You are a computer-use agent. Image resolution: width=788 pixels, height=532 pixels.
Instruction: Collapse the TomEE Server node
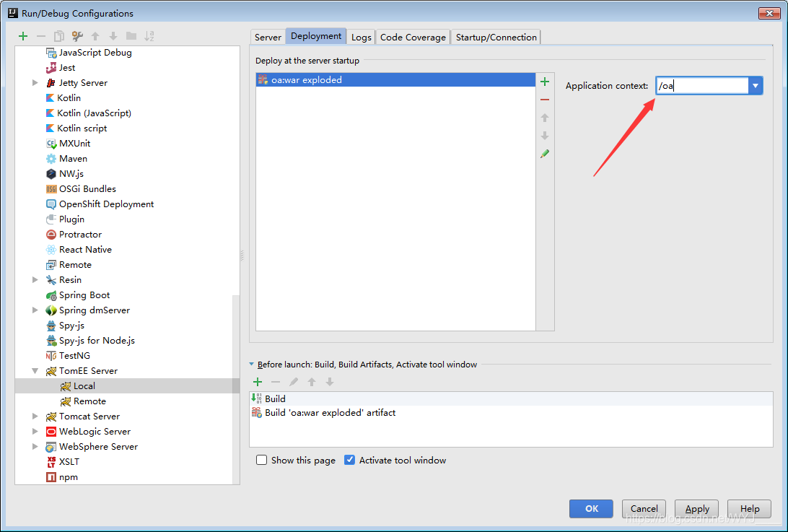click(x=35, y=371)
